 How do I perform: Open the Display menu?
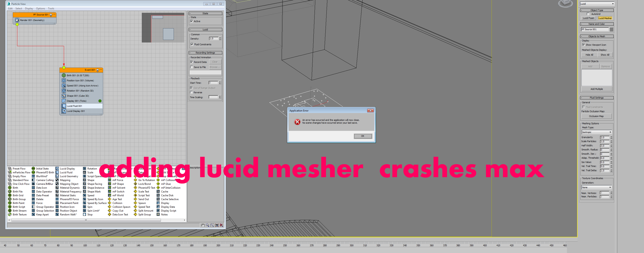pos(29,8)
